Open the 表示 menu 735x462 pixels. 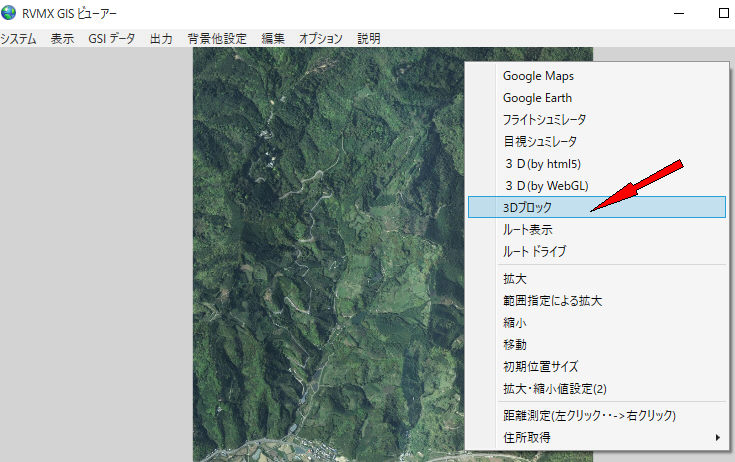pyautogui.click(x=62, y=39)
